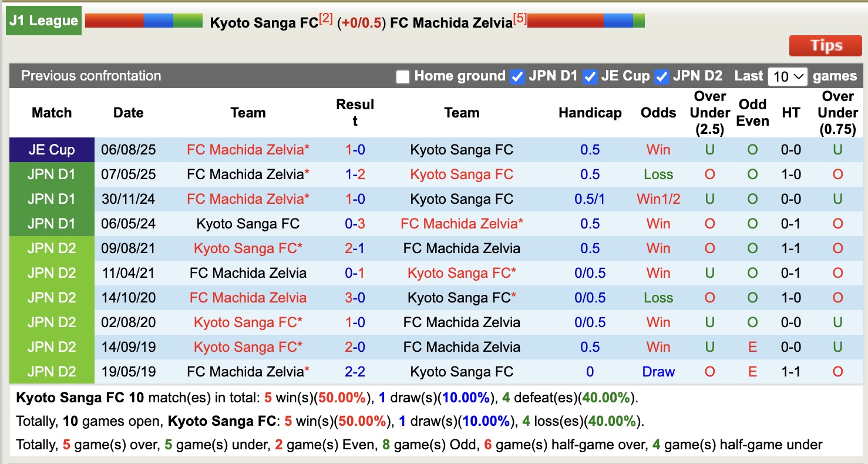
Task: Uncheck the JE Cup filter
Action: tap(590, 76)
